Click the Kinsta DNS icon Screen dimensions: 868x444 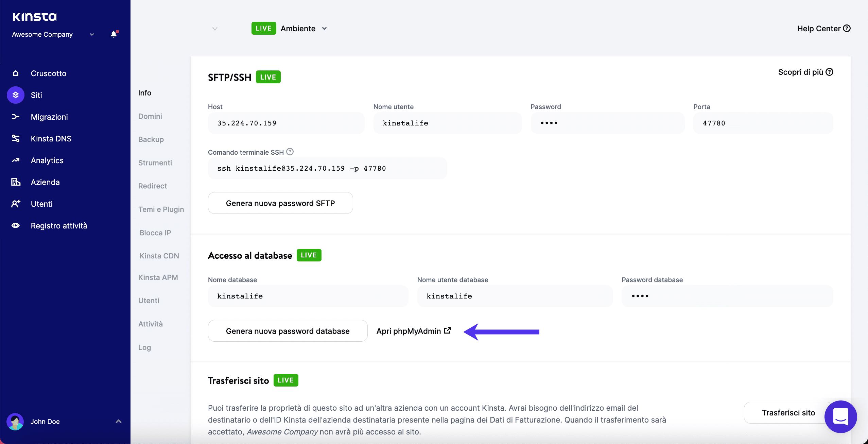point(15,138)
